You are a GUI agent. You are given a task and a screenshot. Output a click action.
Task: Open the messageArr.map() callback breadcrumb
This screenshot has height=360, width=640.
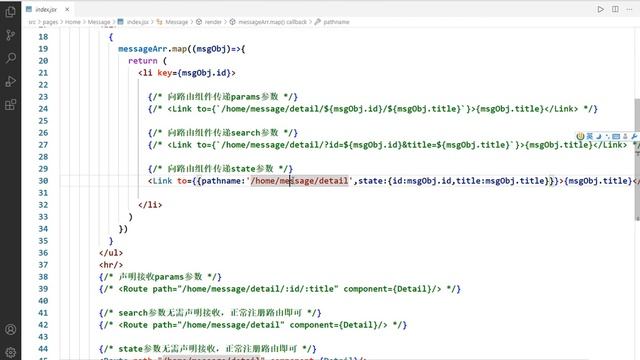click(x=268, y=22)
